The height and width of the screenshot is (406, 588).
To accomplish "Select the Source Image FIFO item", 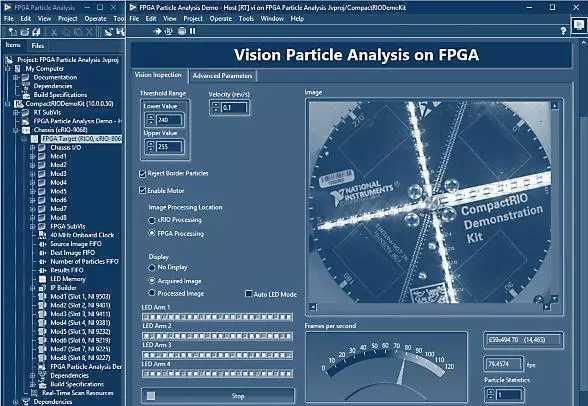I will pos(76,244).
